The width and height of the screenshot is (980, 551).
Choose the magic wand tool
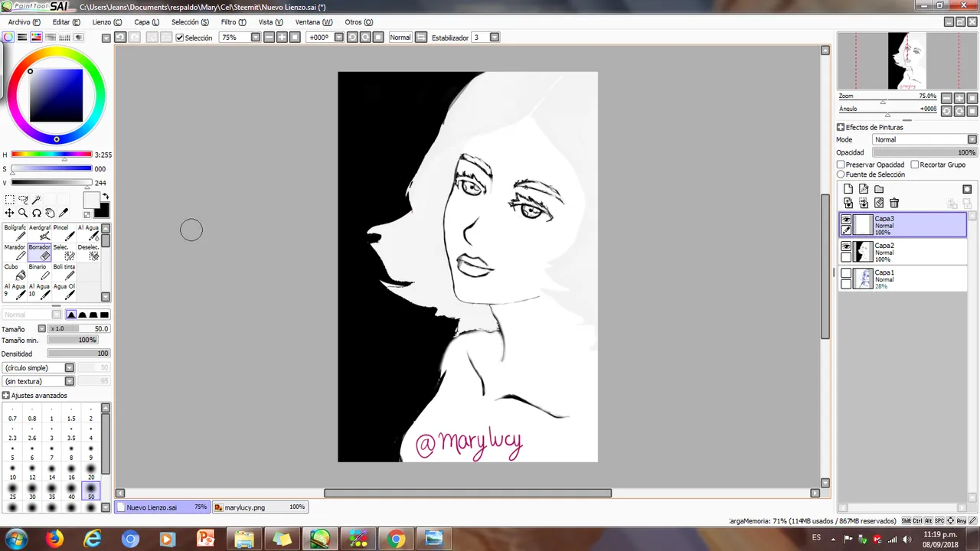36,200
